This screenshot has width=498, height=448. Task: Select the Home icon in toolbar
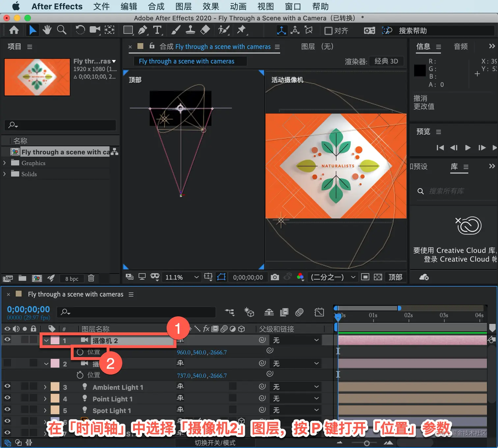click(x=14, y=30)
